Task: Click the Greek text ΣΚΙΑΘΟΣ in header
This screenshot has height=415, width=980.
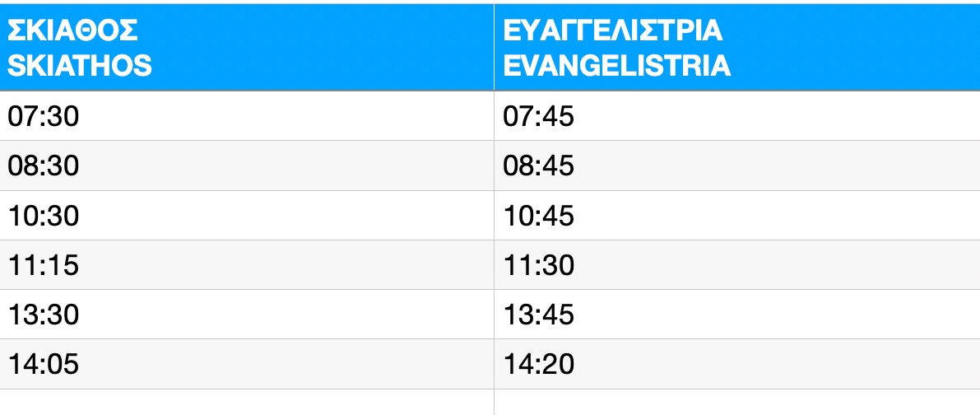Action: tap(72, 31)
